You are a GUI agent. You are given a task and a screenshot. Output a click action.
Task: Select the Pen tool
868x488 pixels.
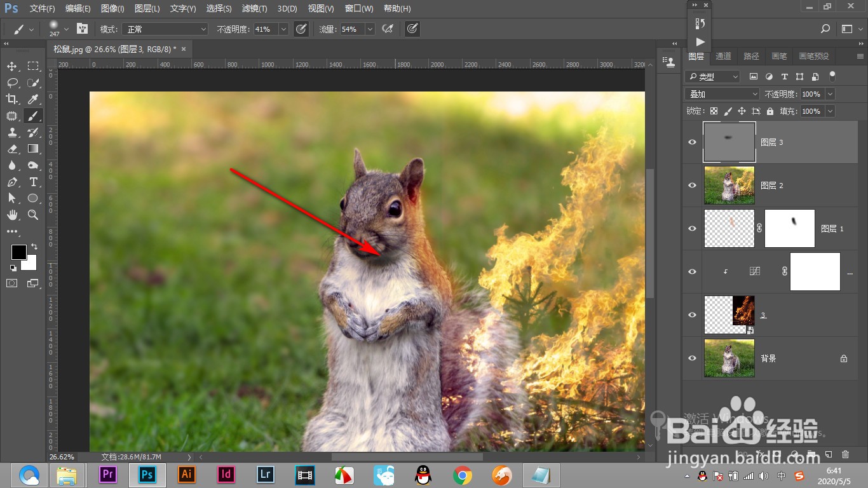point(12,182)
